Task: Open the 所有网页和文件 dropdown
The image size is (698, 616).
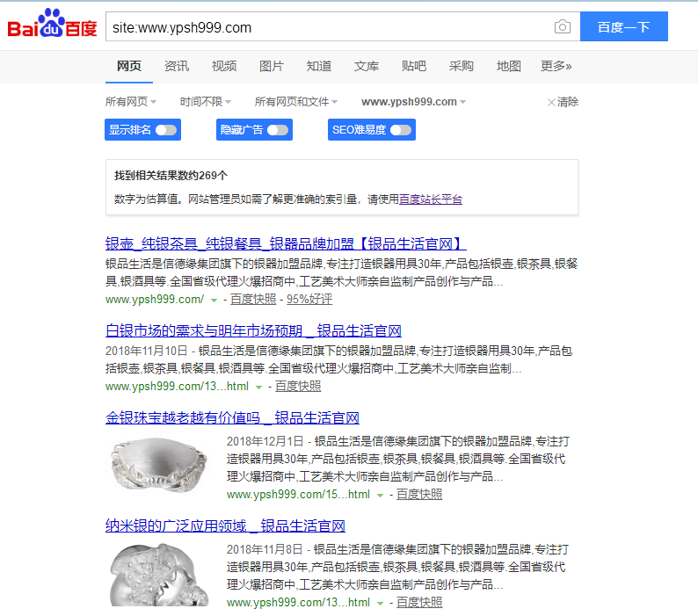Action: [x=295, y=102]
